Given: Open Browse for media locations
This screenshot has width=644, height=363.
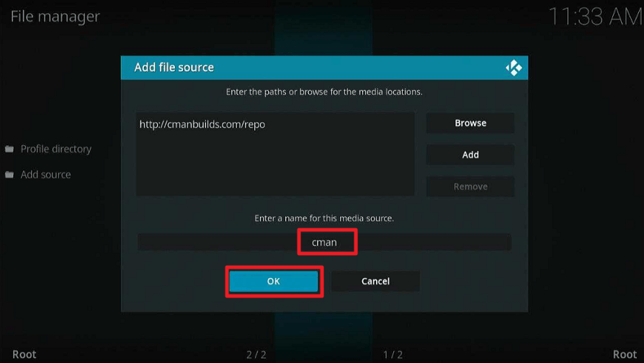Looking at the screenshot, I should tap(470, 123).
